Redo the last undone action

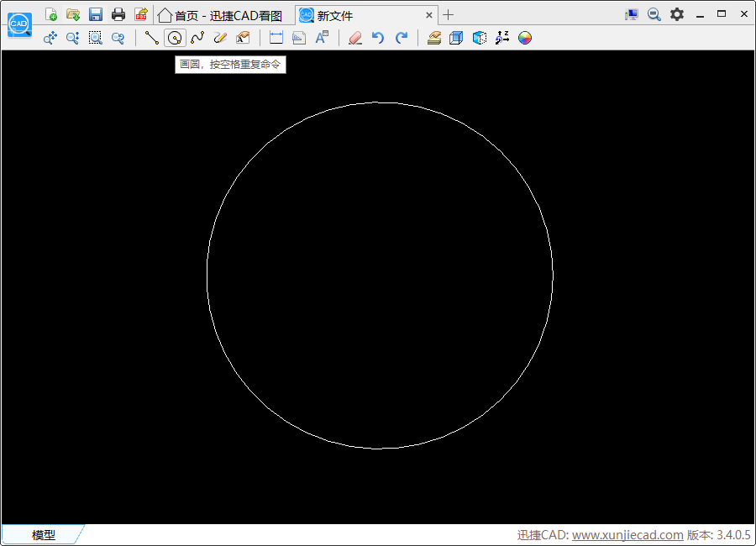(x=402, y=38)
